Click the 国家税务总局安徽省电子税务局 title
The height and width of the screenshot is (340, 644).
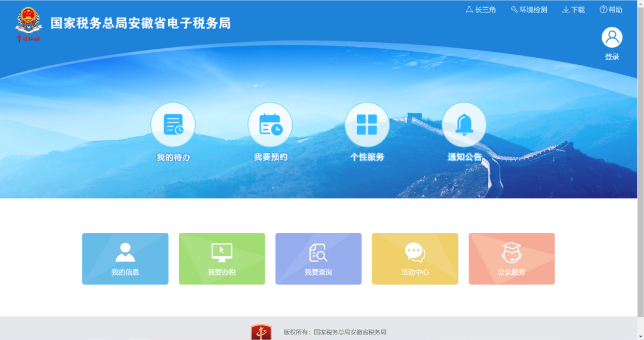pyautogui.click(x=141, y=23)
